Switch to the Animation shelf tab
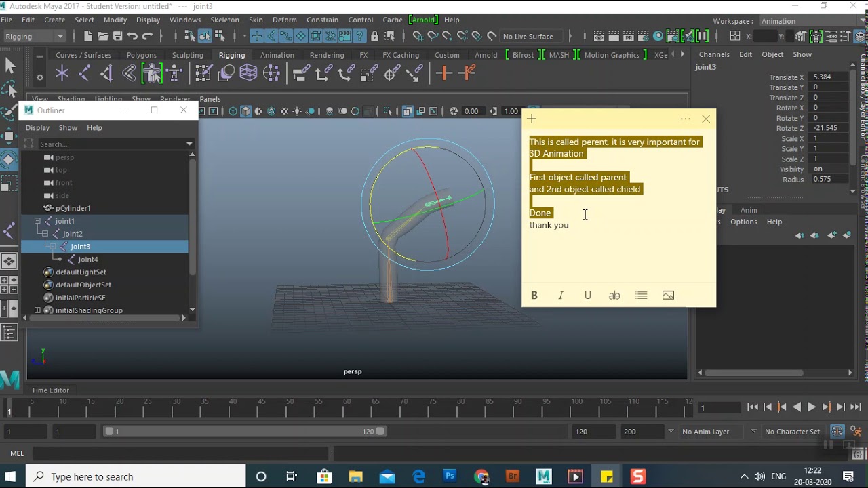868x488 pixels. click(277, 55)
